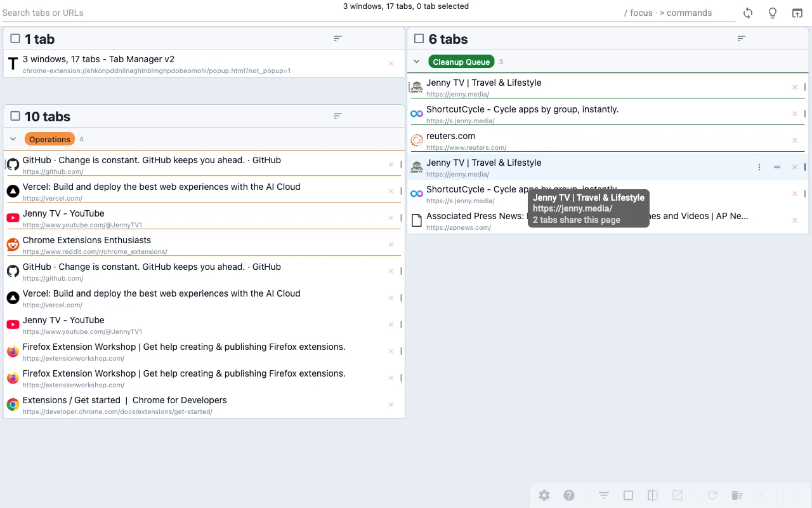This screenshot has height=508, width=812.
Task: Check the 1 tab window checkbox
Action: [15, 39]
